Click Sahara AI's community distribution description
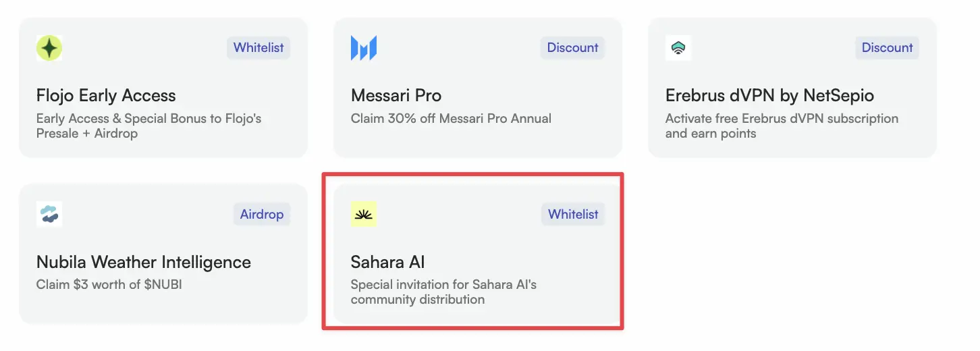The height and width of the screenshot is (351, 980). pos(443,292)
